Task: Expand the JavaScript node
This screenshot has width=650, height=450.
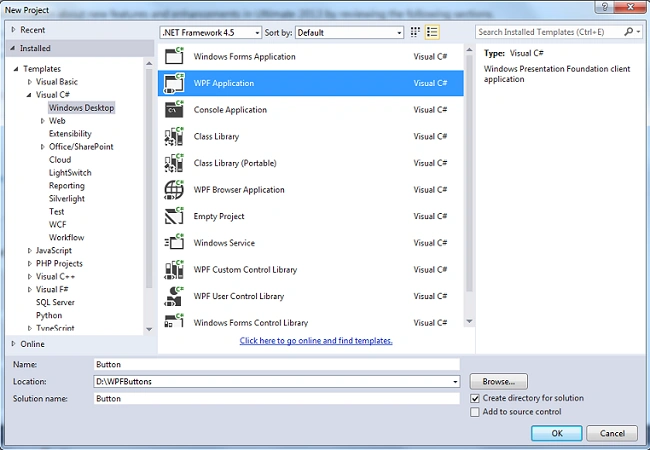Action: click(x=29, y=250)
